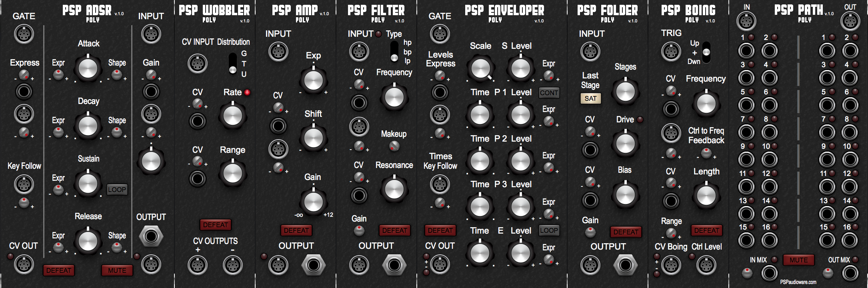This screenshot has width=868, height=288.
Task: Click the ADSR CV OUT poly jack
Action: [x=24, y=264]
